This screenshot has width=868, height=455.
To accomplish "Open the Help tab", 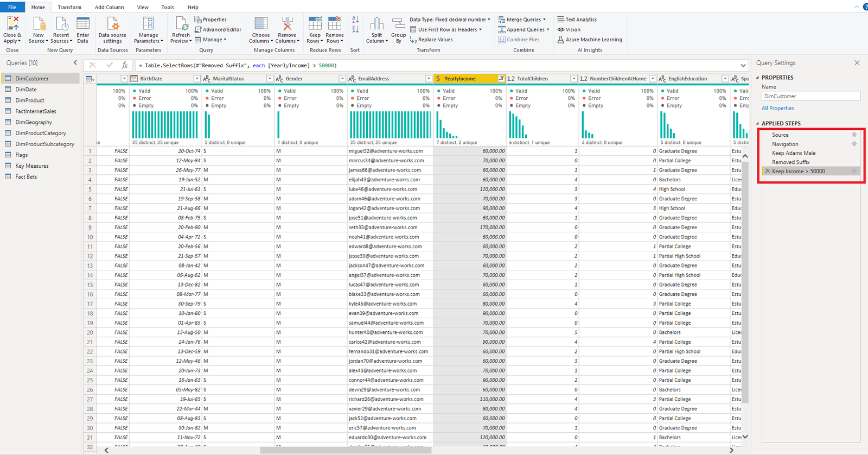I will 193,7.
